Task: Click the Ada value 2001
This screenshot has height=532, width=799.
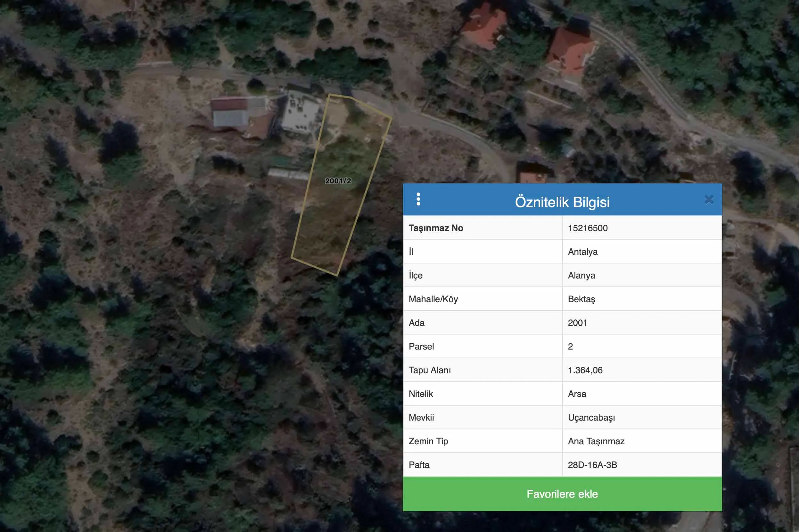Action: [577, 323]
